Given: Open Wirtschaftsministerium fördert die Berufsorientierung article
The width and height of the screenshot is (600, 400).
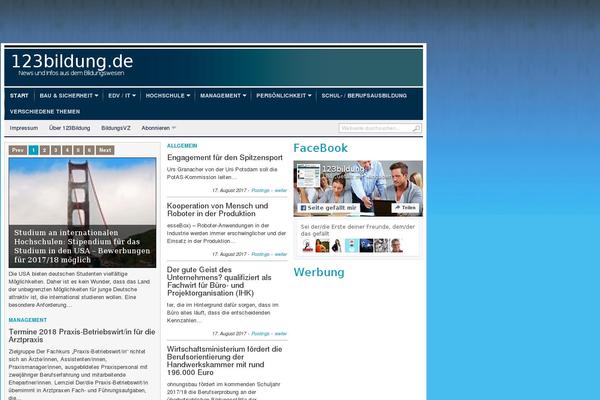Looking at the screenshot, I should pyautogui.click(x=225, y=361).
